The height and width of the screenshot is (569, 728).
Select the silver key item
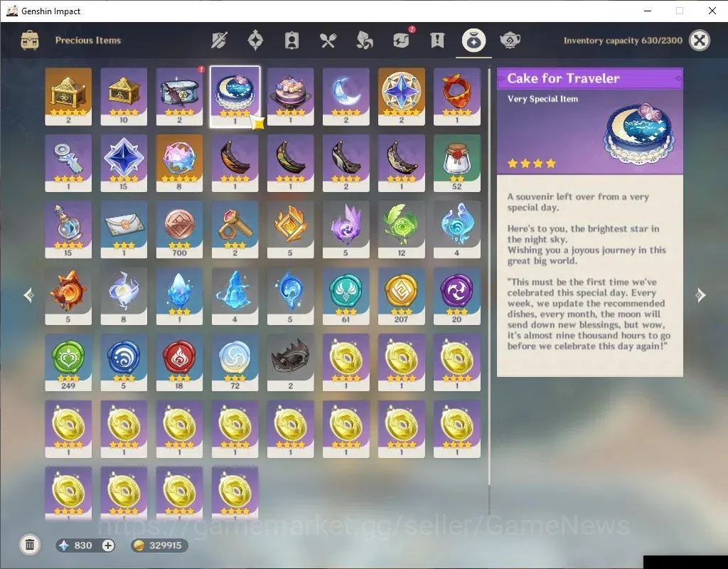(68, 163)
